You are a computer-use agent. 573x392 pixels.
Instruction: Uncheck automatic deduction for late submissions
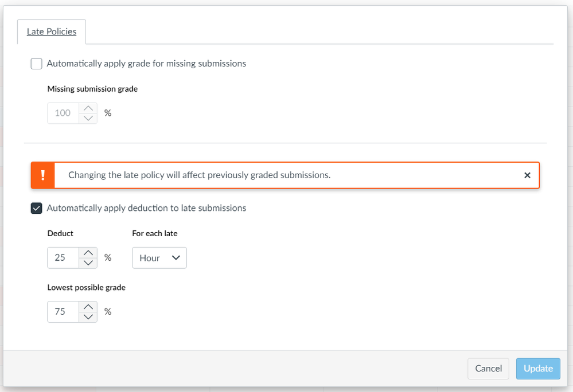(x=37, y=208)
